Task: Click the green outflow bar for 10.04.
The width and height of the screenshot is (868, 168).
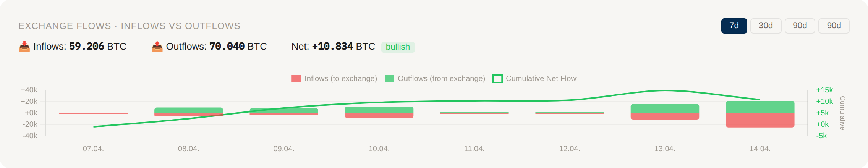Action: pyautogui.click(x=379, y=110)
